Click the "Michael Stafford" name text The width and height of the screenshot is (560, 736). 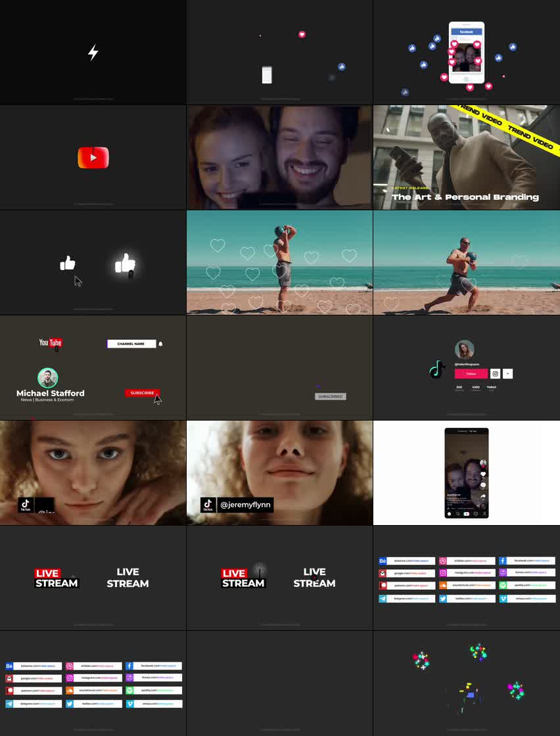tap(50, 394)
